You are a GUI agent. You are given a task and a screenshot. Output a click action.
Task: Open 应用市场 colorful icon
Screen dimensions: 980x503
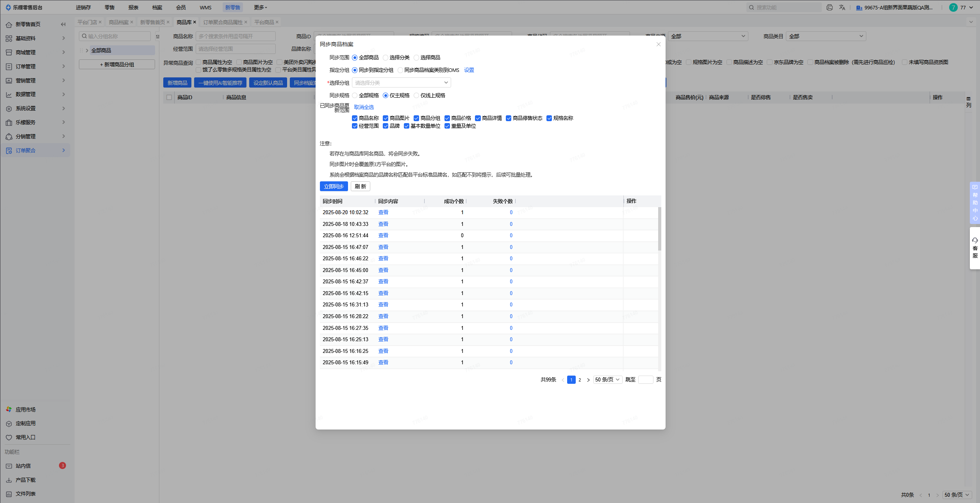coord(9,410)
